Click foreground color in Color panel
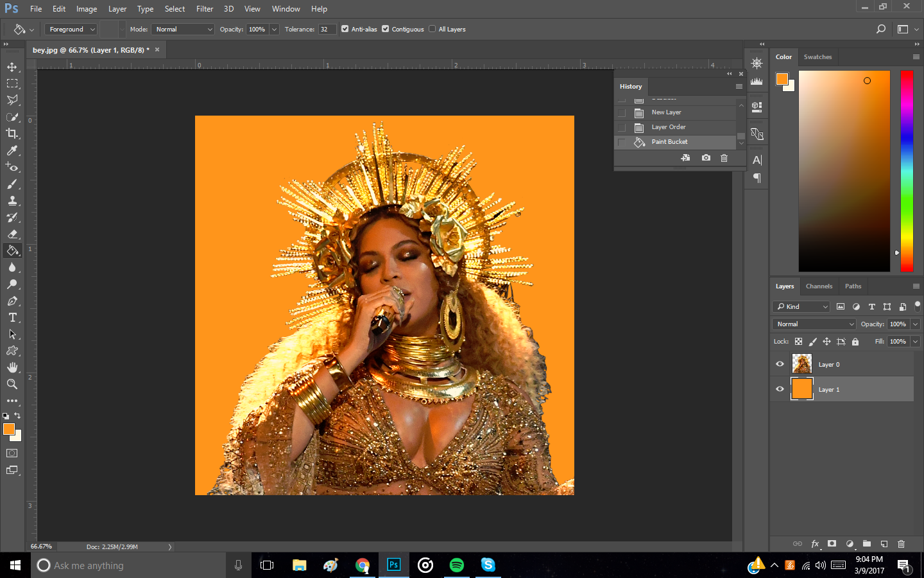924x578 pixels. [x=782, y=79]
